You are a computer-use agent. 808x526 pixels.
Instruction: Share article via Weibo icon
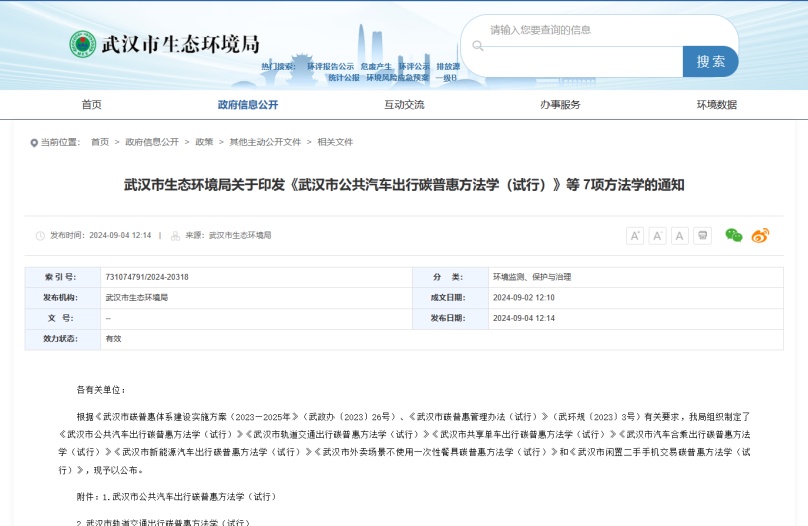[x=760, y=236]
